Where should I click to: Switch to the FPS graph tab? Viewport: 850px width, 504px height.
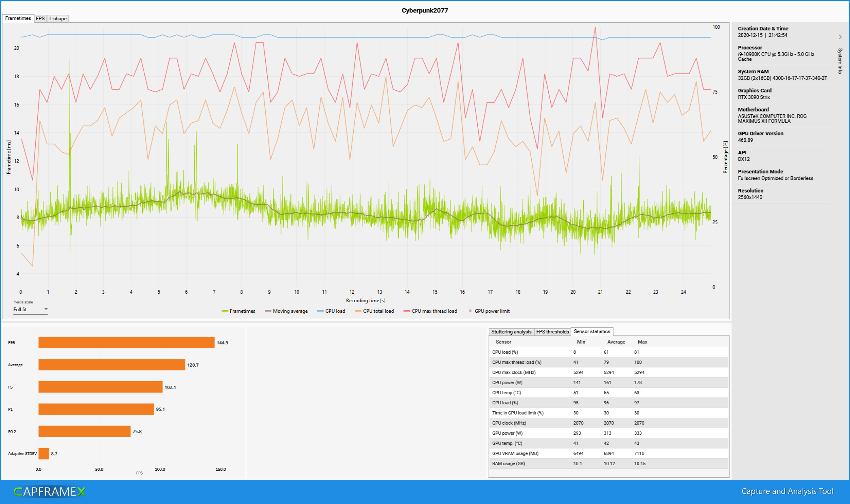[40, 19]
